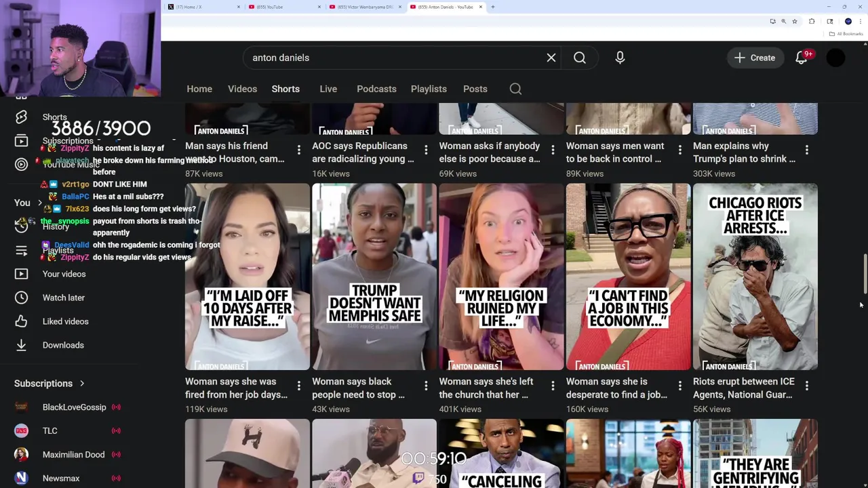Screen dimensions: 868x488
Task: Play "TRUMP DOESN'T WANT MEMPHIS SAFE" short
Action: 374,277
